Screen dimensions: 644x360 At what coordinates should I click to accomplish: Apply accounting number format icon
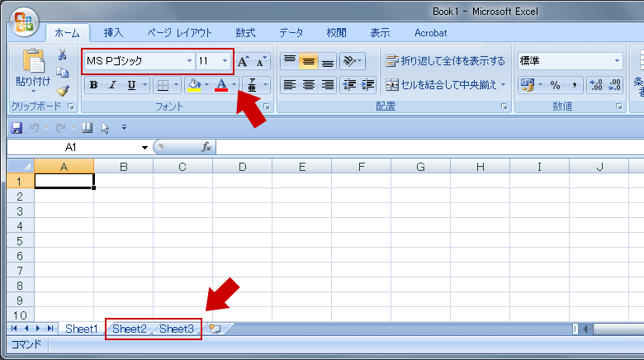coord(527,85)
